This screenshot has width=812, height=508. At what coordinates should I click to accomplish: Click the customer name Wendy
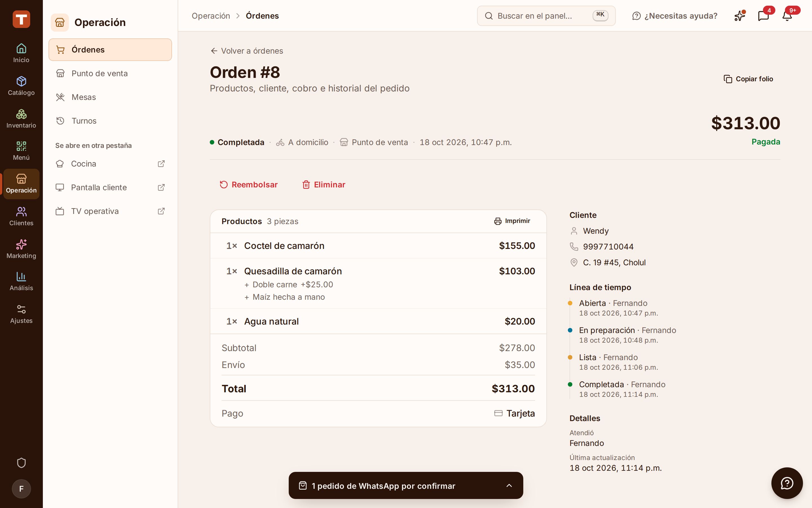tap(595, 231)
